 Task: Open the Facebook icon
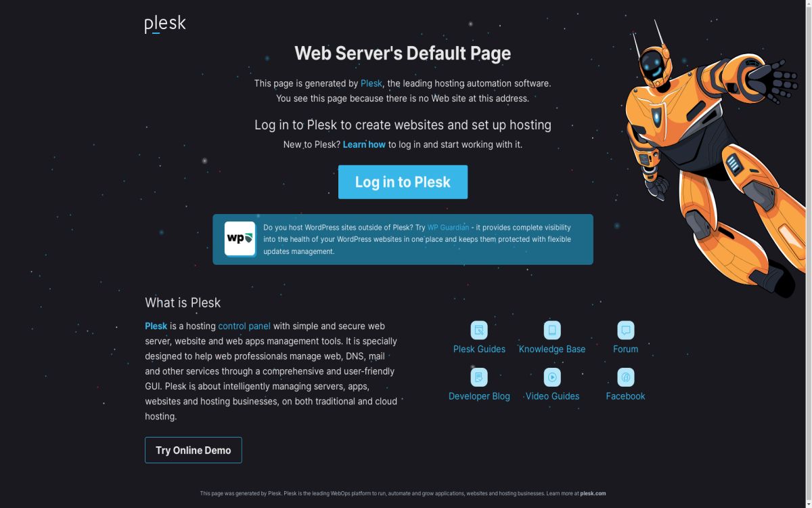pyautogui.click(x=625, y=377)
